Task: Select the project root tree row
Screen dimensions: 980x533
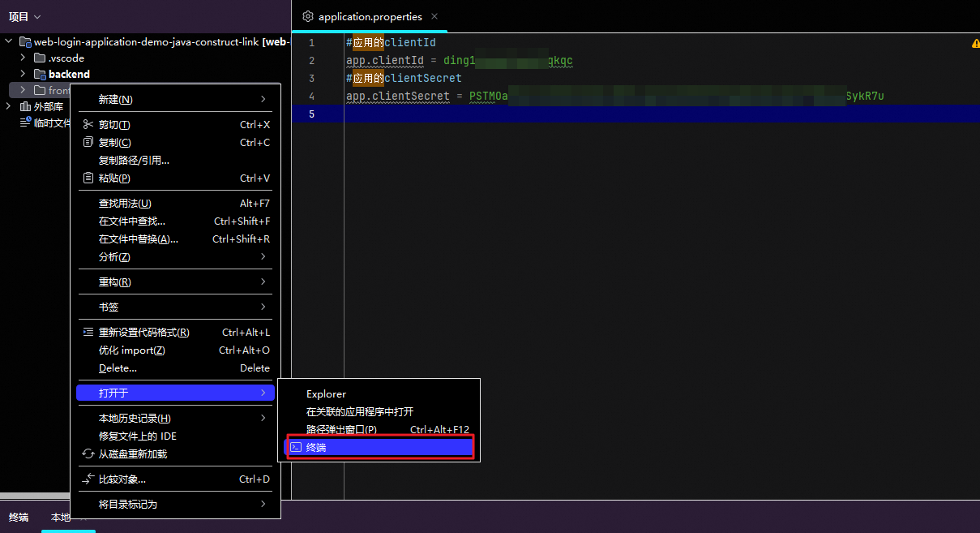Action: (x=146, y=41)
